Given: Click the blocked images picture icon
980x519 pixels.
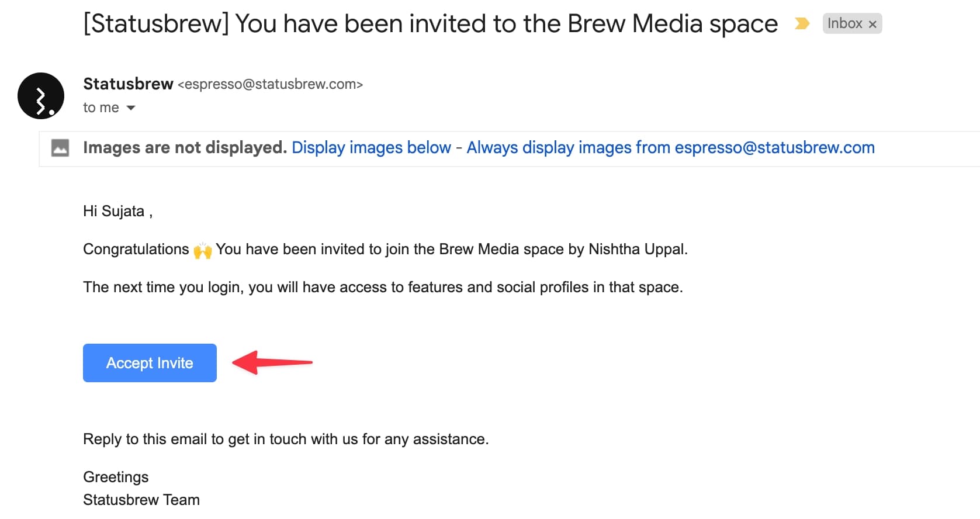Looking at the screenshot, I should [60, 148].
